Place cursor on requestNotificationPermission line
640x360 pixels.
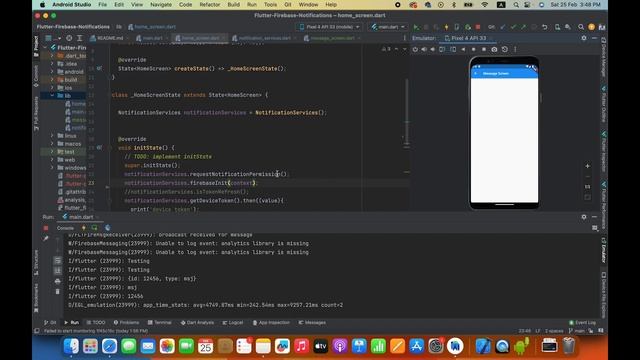tap(206, 174)
